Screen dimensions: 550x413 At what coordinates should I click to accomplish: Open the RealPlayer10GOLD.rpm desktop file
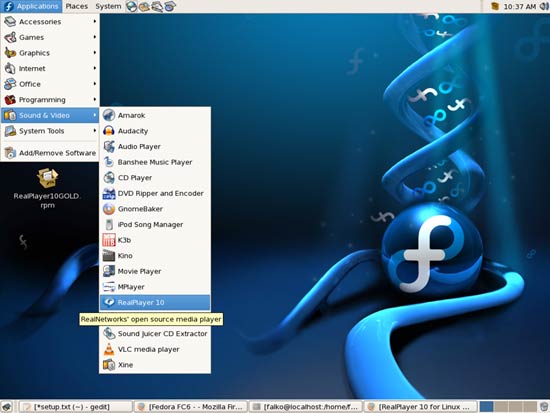pos(47,188)
